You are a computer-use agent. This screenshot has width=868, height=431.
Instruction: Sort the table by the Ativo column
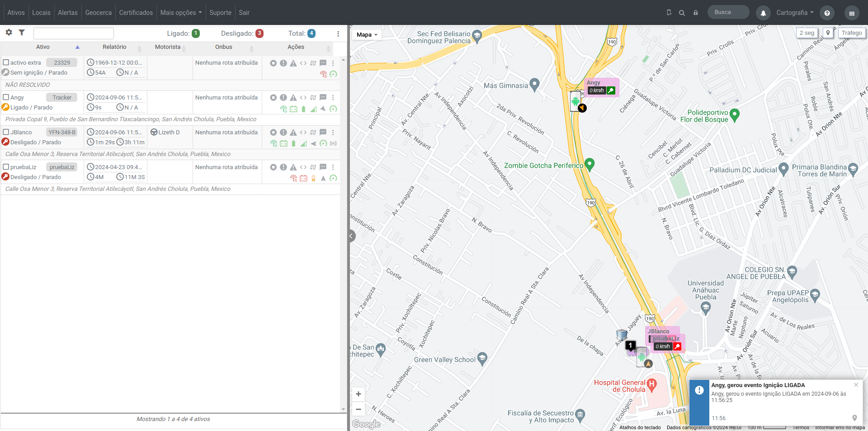click(x=43, y=47)
